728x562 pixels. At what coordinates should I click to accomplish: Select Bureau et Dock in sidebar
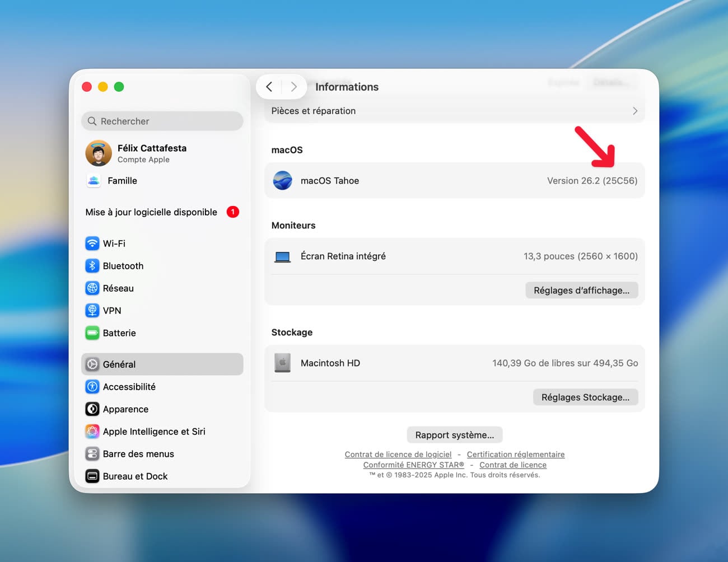[x=135, y=476]
